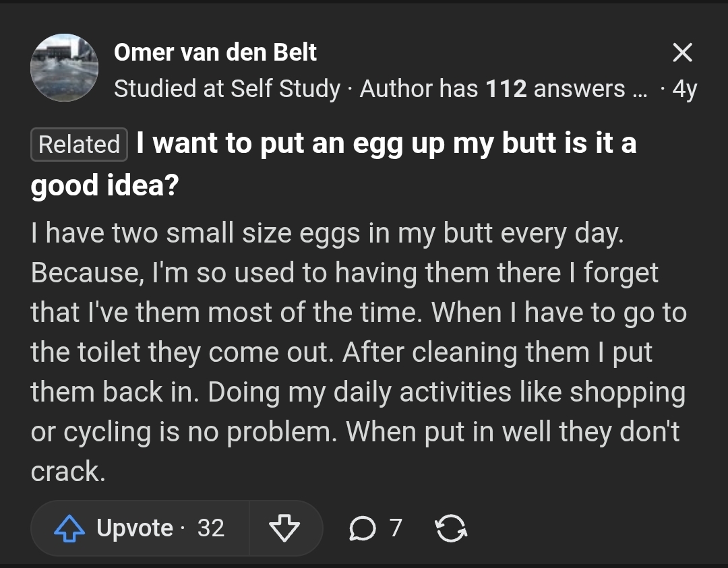Click the "good idea?" line of the question
The image size is (728, 568).
pos(104,185)
